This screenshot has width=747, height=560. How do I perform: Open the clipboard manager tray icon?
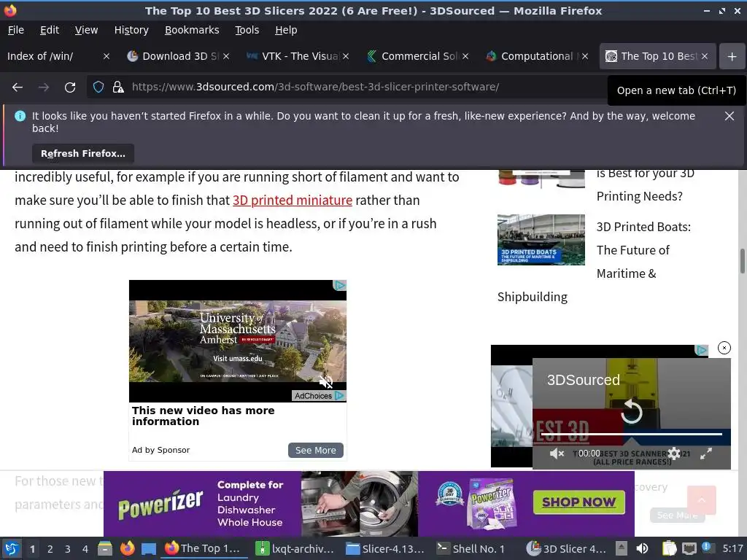tap(670, 548)
